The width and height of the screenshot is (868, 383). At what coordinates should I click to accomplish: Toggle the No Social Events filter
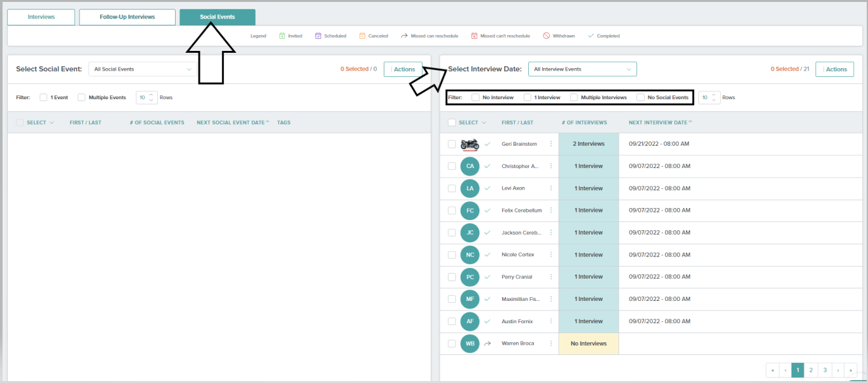click(x=641, y=97)
